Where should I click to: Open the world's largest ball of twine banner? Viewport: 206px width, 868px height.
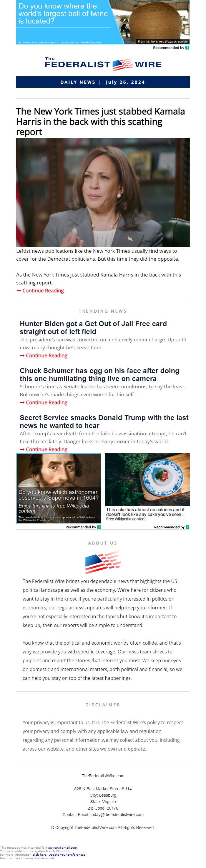pyautogui.click(x=103, y=22)
